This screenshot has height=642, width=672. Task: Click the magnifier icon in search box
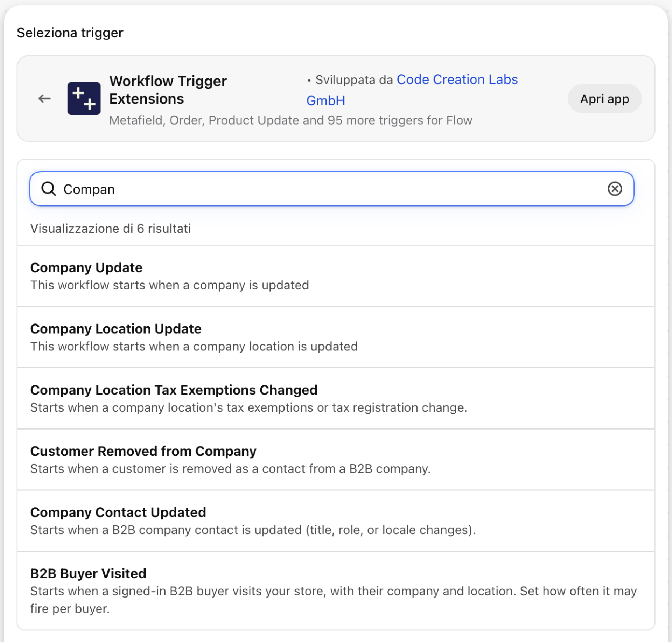(49, 189)
